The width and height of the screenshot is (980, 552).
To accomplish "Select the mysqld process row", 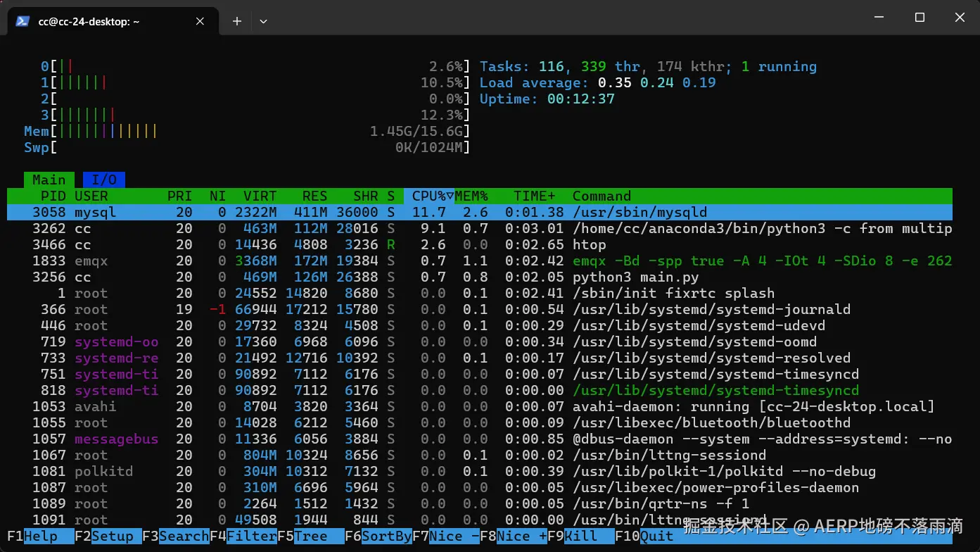I will click(x=281, y=212).
